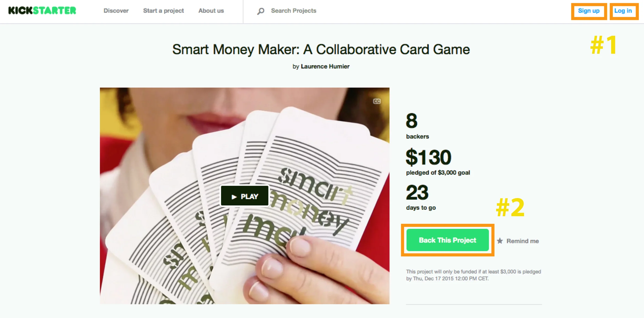Click the Kickstarter logo
The width and height of the screenshot is (644, 318).
(x=42, y=11)
